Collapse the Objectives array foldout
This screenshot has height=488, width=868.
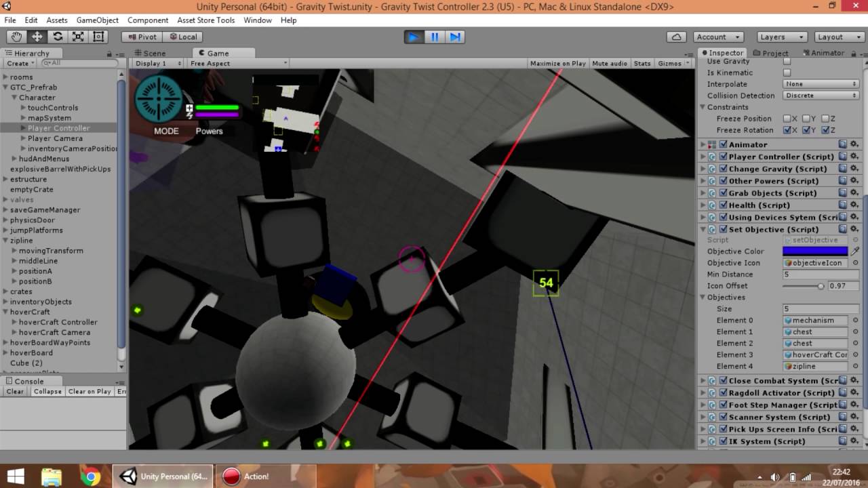703,298
